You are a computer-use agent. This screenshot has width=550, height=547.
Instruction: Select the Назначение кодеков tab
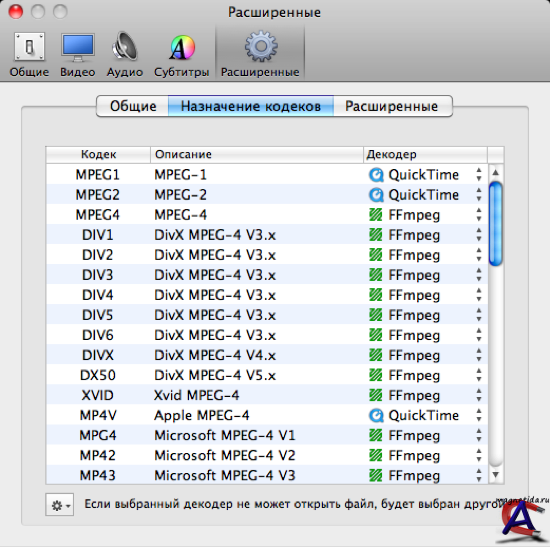coord(251,106)
